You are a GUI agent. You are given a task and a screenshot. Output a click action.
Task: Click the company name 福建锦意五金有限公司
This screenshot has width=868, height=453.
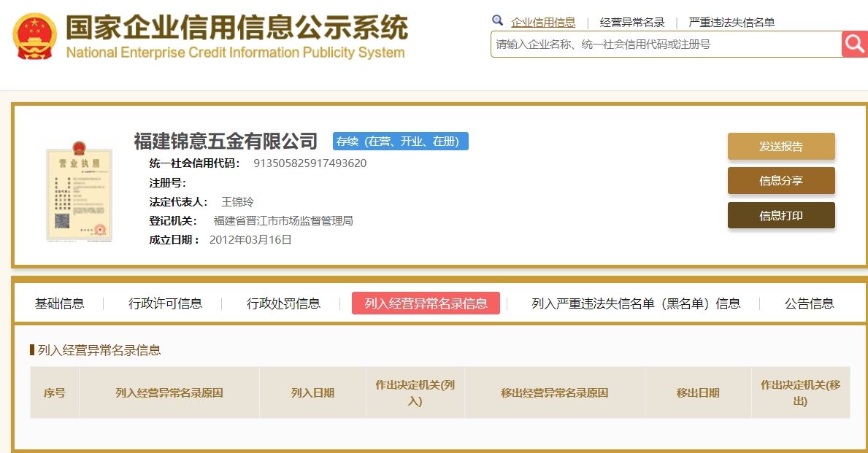(226, 141)
